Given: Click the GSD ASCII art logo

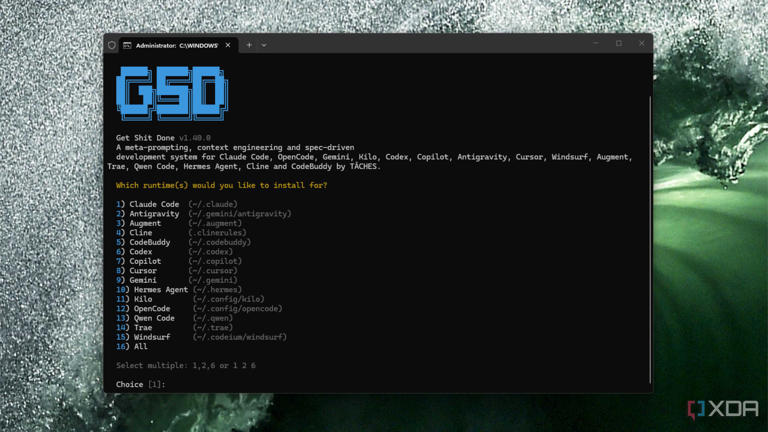Looking at the screenshot, I should pyautogui.click(x=172, y=93).
